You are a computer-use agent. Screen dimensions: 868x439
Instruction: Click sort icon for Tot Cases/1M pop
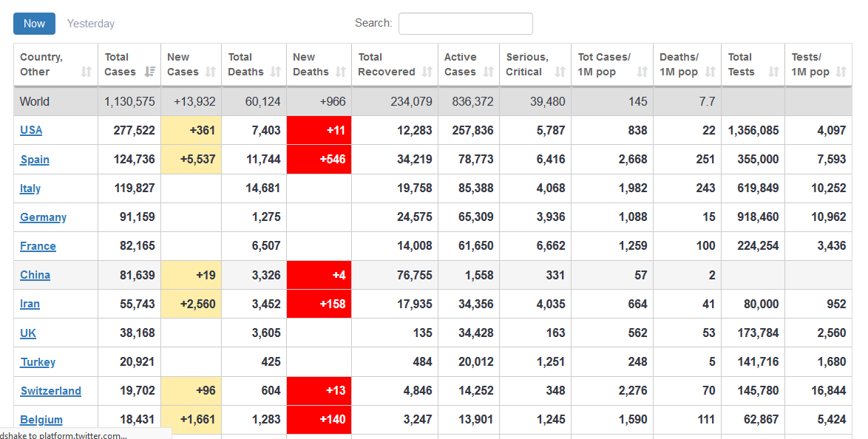tap(642, 72)
